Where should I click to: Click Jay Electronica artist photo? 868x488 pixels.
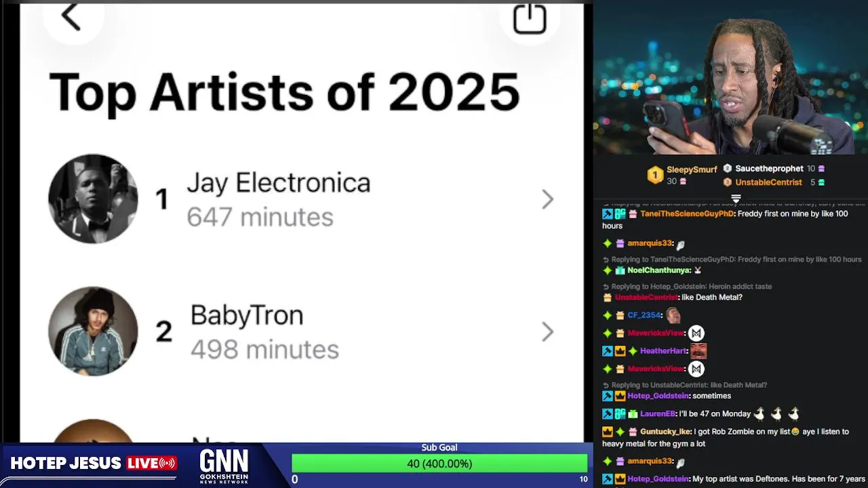(x=93, y=199)
